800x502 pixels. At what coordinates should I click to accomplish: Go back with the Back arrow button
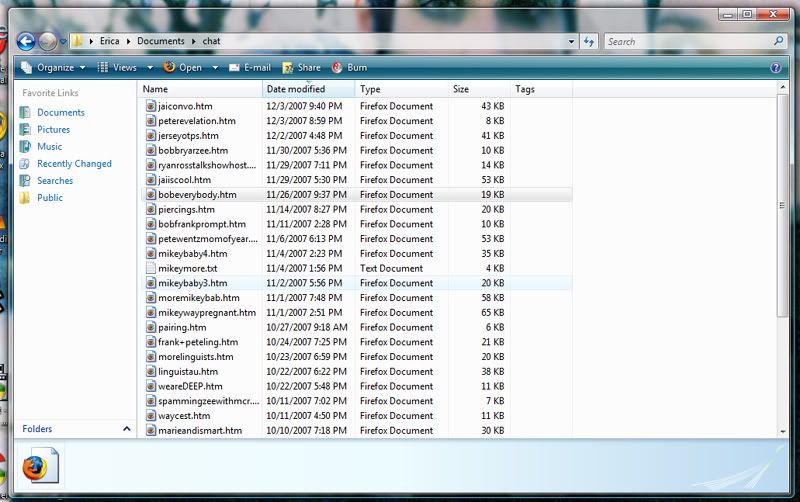[26, 41]
